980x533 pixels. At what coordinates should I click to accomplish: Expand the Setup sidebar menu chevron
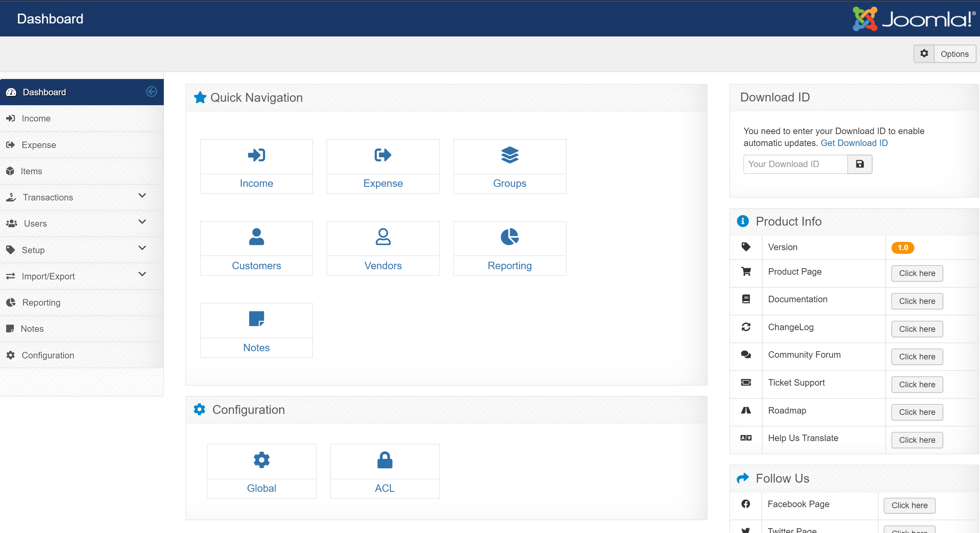tap(142, 248)
